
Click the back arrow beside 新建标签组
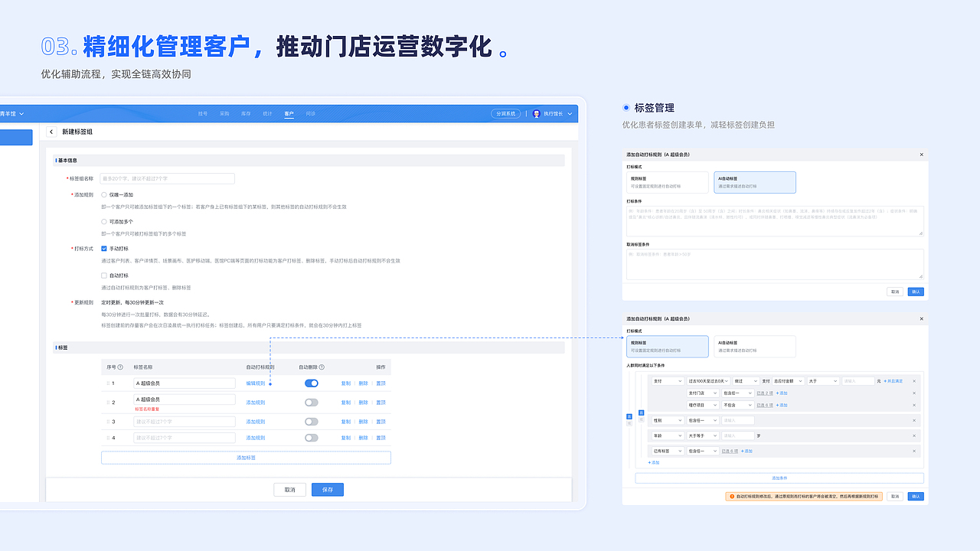click(x=51, y=131)
